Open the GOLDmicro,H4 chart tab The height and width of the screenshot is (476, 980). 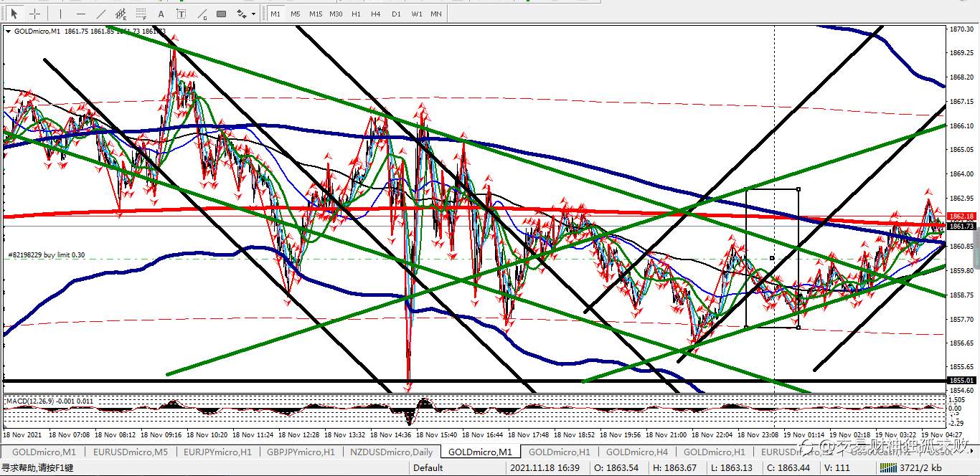point(637,452)
